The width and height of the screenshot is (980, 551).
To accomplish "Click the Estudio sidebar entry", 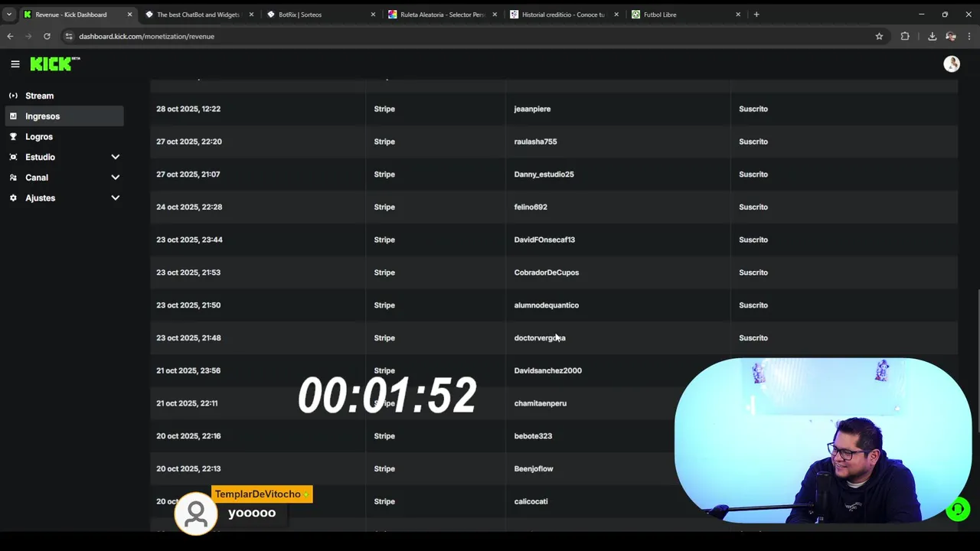I will (40, 157).
